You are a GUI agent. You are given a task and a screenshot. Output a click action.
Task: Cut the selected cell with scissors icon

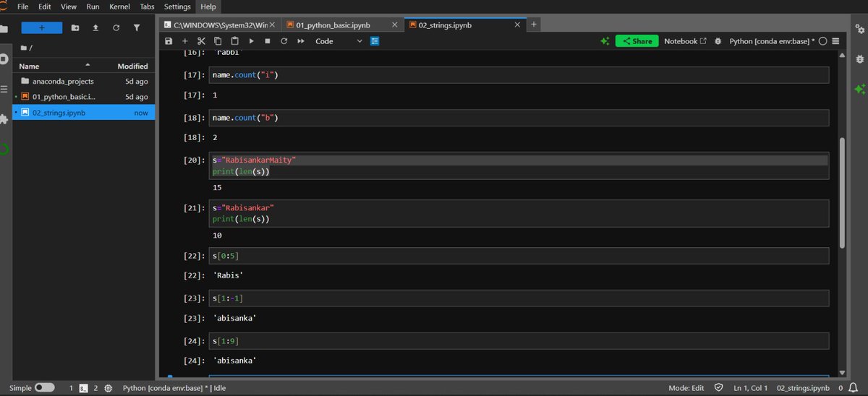(201, 41)
